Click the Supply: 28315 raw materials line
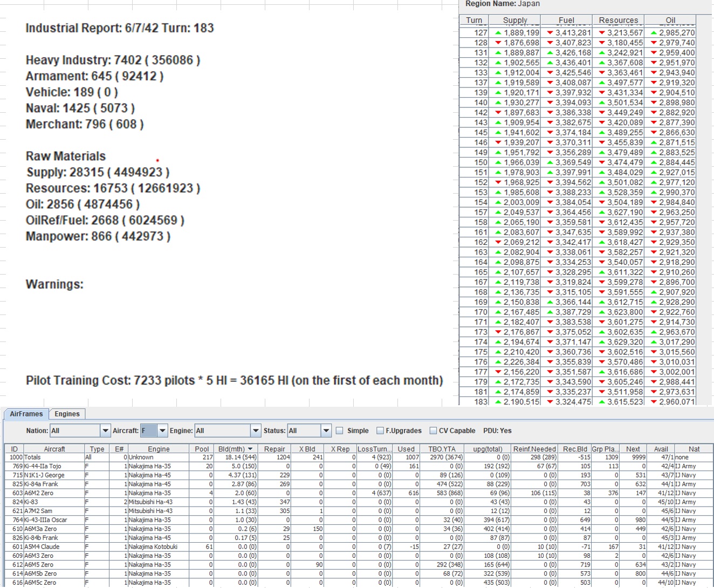Screen dimensions: 714x588 tap(98, 172)
